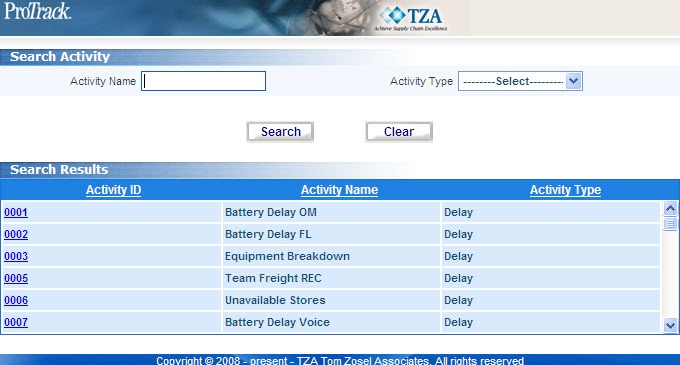Open activity 0007 link
Viewport: 680px width, 365px height.
coord(16,323)
